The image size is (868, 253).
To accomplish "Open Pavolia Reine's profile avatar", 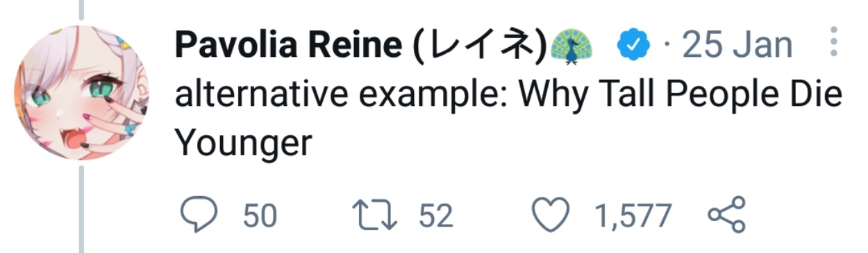I will coord(81,93).
